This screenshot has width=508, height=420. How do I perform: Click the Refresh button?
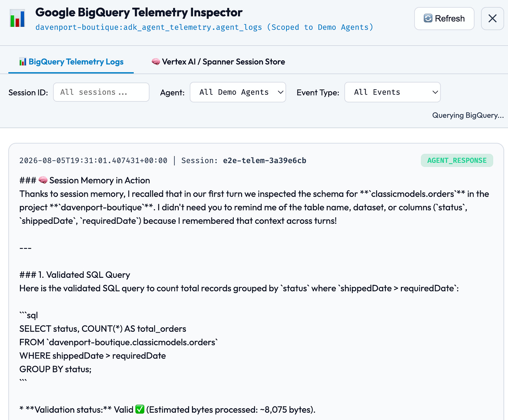444,18
